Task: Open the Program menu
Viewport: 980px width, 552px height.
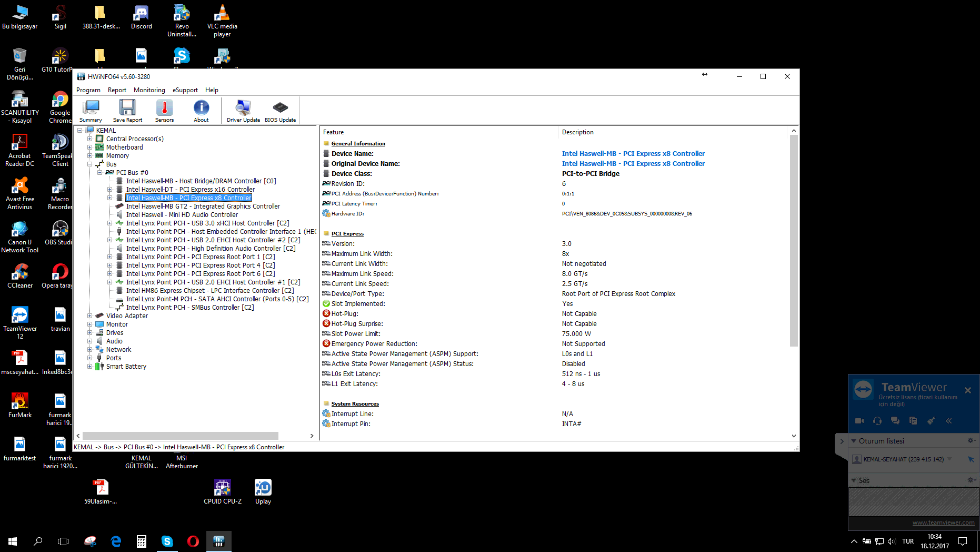Action: pyautogui.click(x=88, y=90)
